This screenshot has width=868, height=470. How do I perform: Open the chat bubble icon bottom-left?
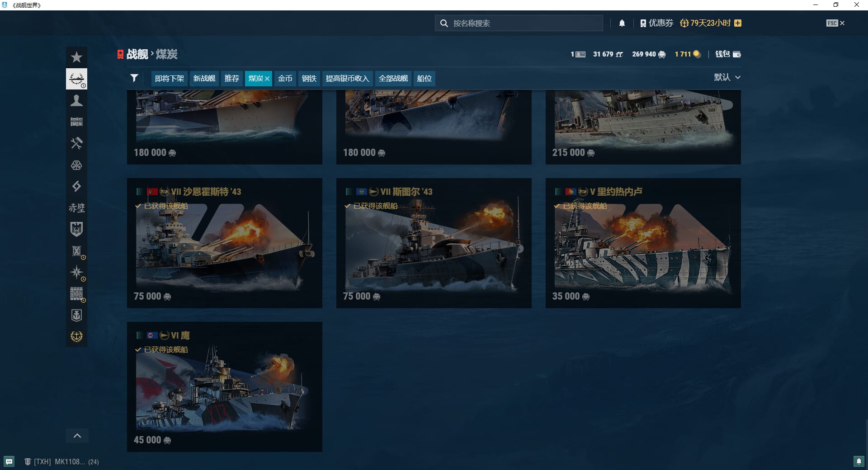click(x=9, y=461)
